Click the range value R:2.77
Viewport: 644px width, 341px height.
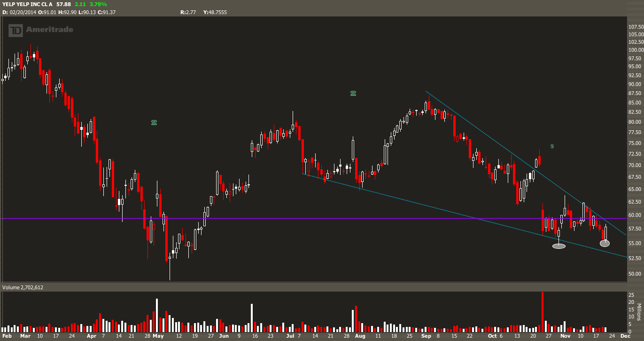tap(188, 12)
